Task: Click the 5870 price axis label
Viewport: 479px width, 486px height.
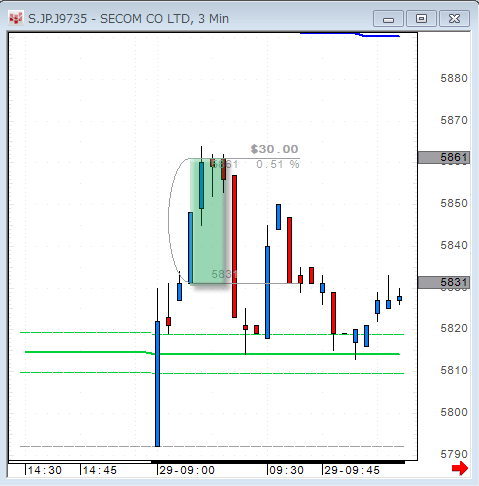Action: (x=454, y=120)
